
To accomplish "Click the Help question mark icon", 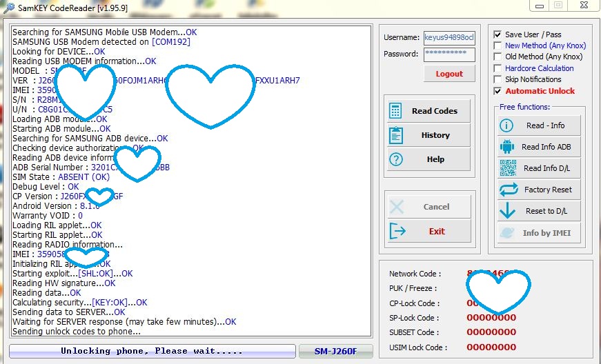I will 396,159.
